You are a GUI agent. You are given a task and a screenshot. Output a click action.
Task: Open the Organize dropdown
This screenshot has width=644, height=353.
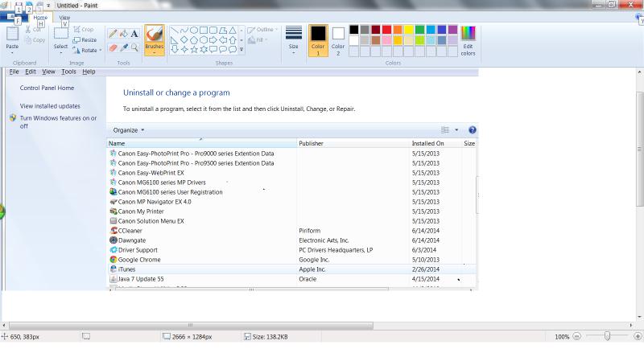click(x=129, y=130)
